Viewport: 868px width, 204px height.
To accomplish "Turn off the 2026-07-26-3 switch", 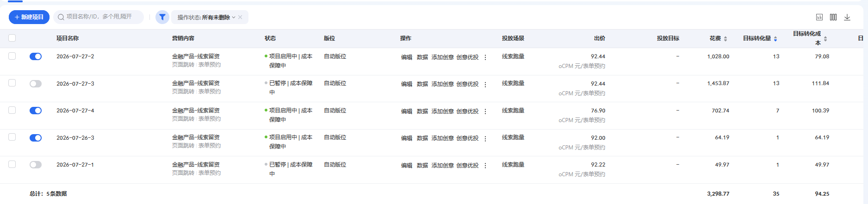I will 36,138.
